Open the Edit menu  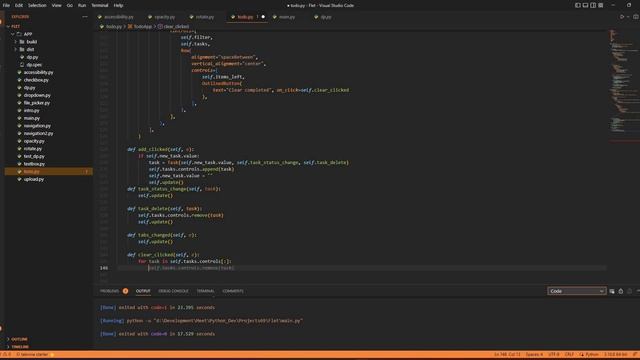19,5
